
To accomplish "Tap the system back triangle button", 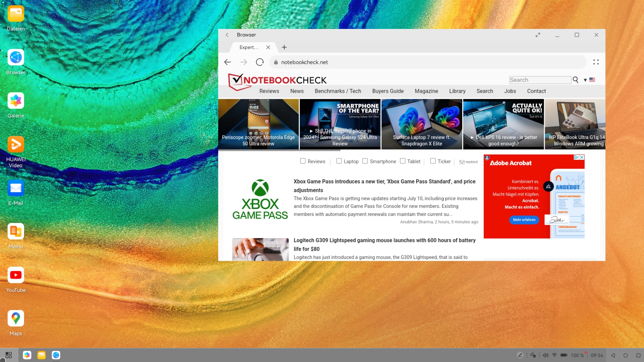I will click(613, 355).
